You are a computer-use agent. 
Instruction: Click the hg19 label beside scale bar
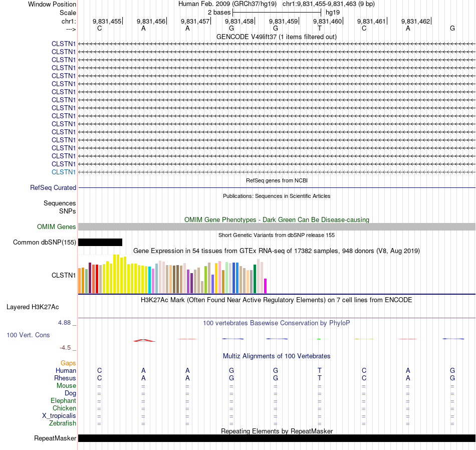333,13
